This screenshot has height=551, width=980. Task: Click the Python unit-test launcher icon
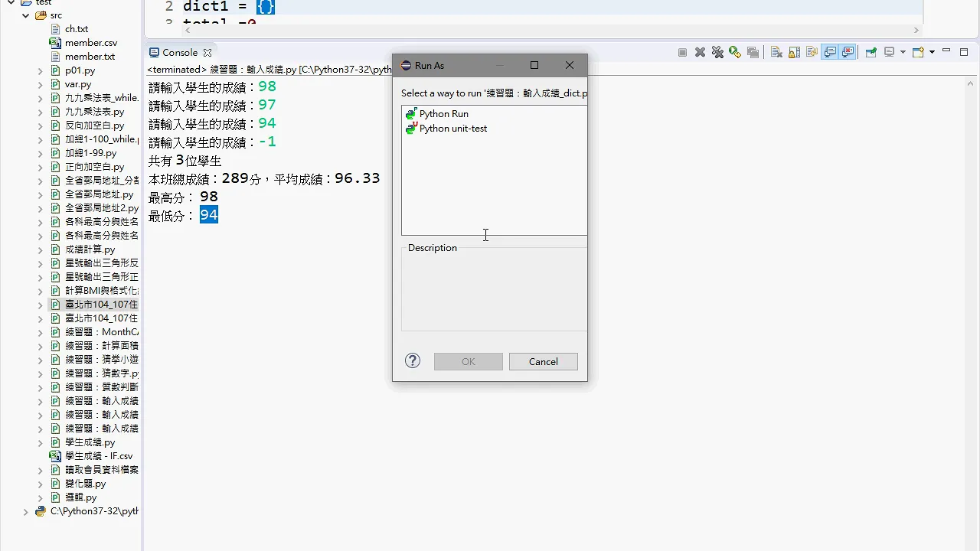tap(411, 128)
